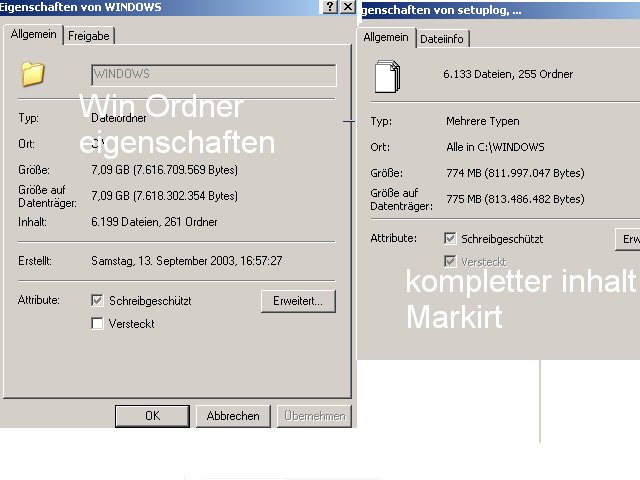Image resolution: width=640 pixels, height=480 pixels.
Task: Click the Übernehmen button
Action: tap(314, 416)
